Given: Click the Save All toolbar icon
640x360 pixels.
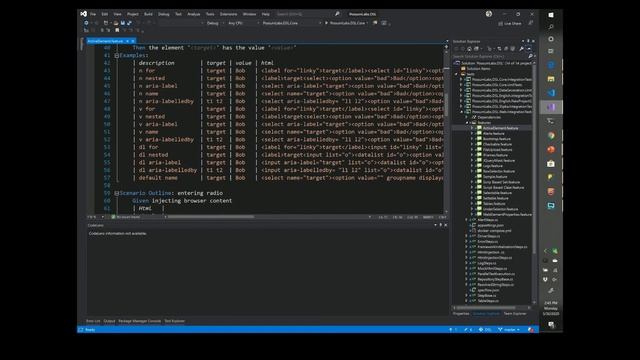Looking at the screenshot, I should point(129,23).
